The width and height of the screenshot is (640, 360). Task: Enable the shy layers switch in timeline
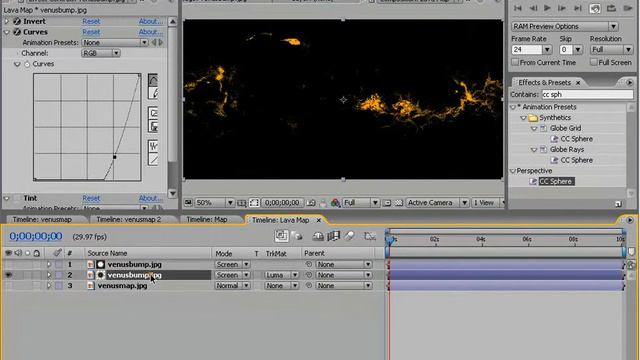coord(318,236)
